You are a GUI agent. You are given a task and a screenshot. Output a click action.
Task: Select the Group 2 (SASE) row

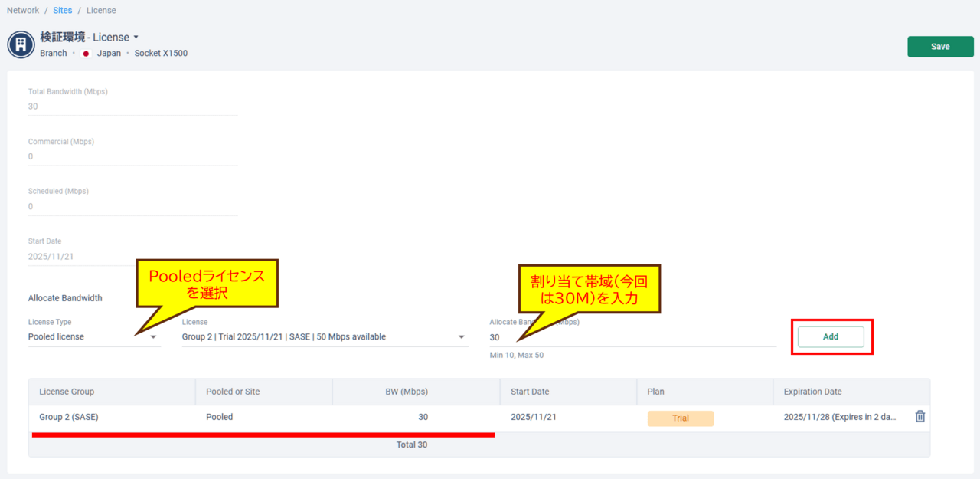(x=69, y=418)
